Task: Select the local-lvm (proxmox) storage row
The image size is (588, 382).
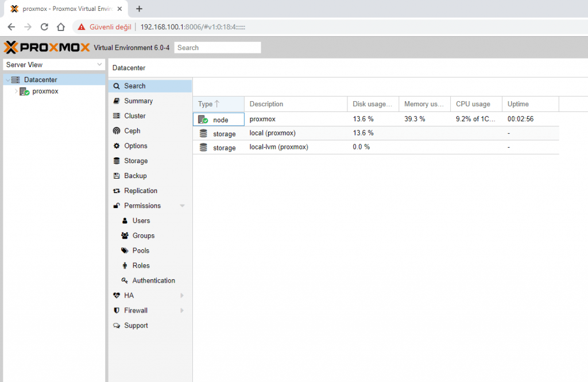Action: pos(278,147)
